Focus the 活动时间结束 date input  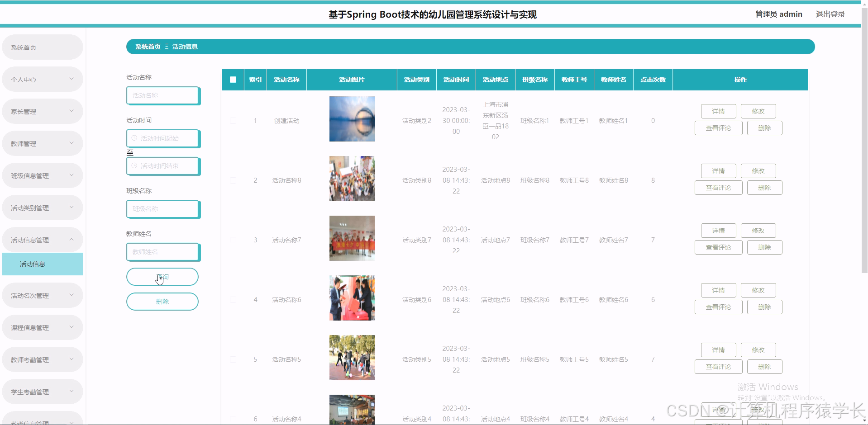[163, 166]
